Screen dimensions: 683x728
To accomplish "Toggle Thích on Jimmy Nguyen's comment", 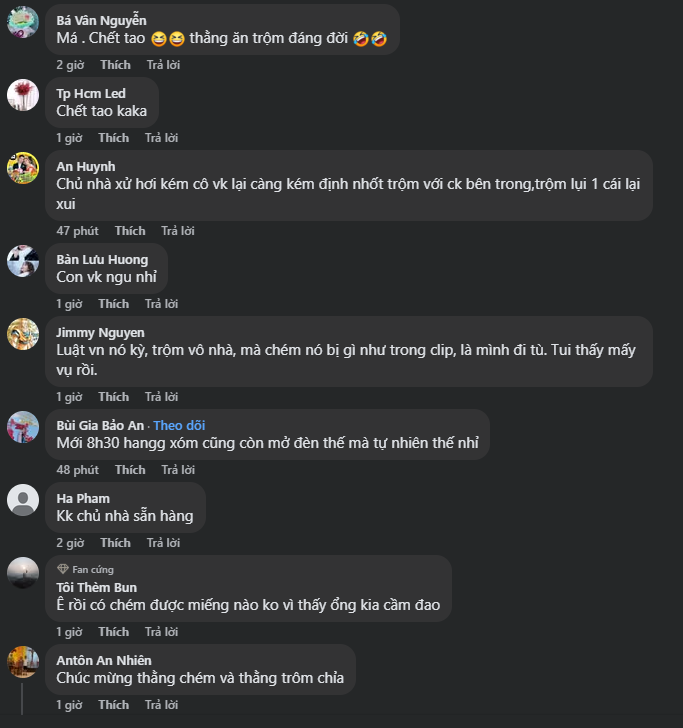I will point(114,397).
